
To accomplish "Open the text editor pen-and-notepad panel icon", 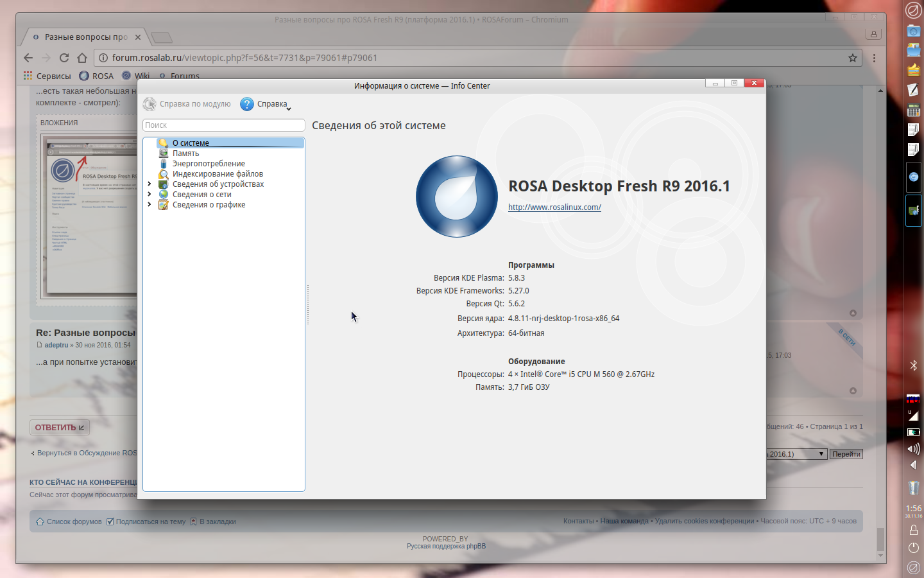I will pyautogui.click(x=913, y=90).
